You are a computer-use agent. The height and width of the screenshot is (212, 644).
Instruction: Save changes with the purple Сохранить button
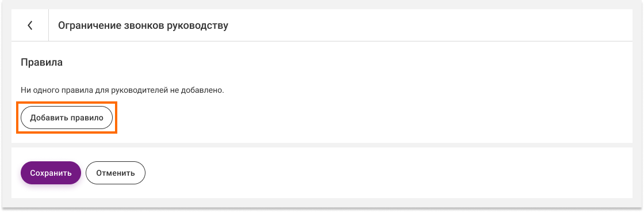point(51,173)
